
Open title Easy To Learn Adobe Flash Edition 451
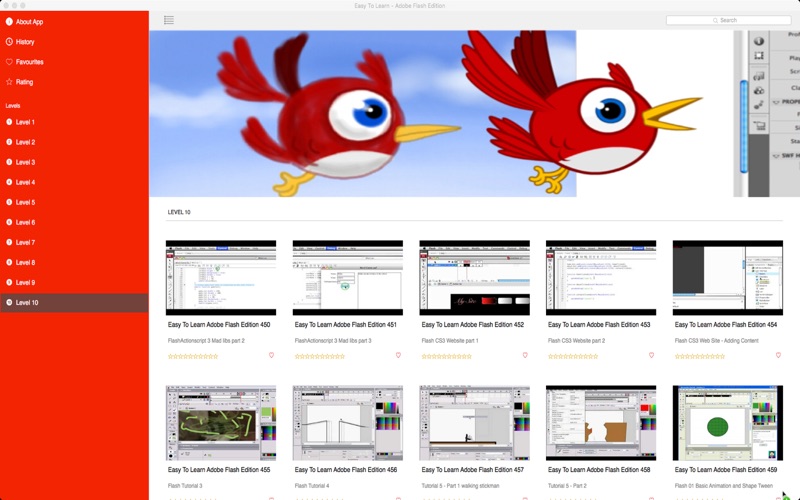tap(345, 324)
